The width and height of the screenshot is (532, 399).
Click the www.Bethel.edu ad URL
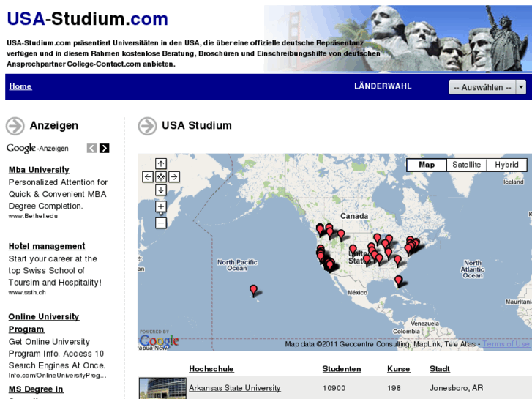[x=33, y=216]
